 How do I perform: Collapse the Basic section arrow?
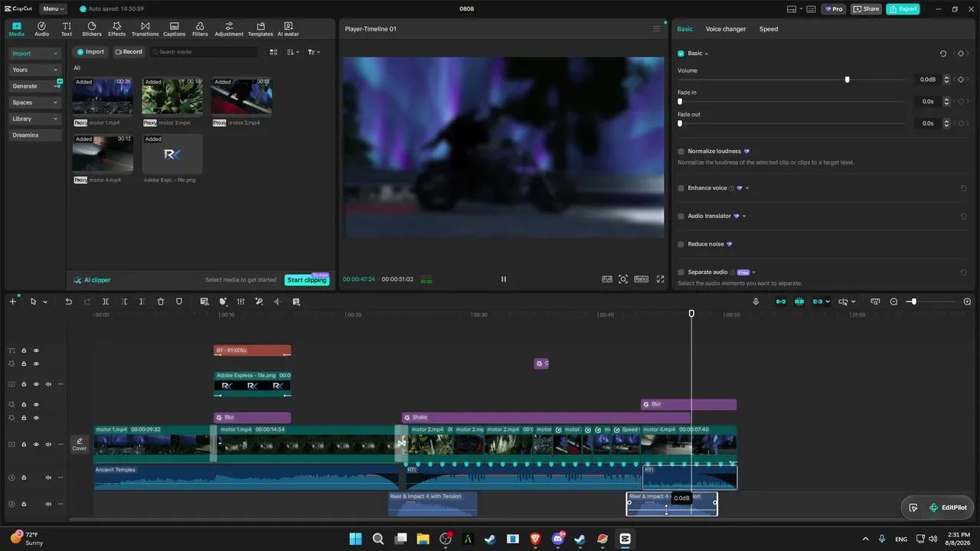coord(706,54)
